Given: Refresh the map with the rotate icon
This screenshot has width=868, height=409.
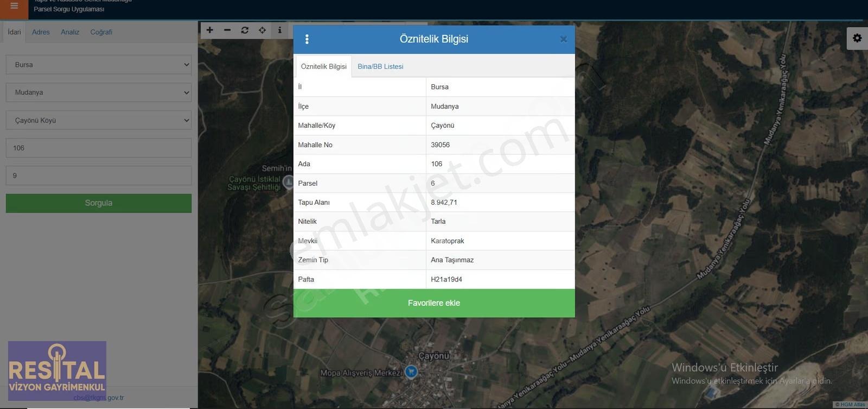Looking at the screenshot, I should click(x=245, y=30).
